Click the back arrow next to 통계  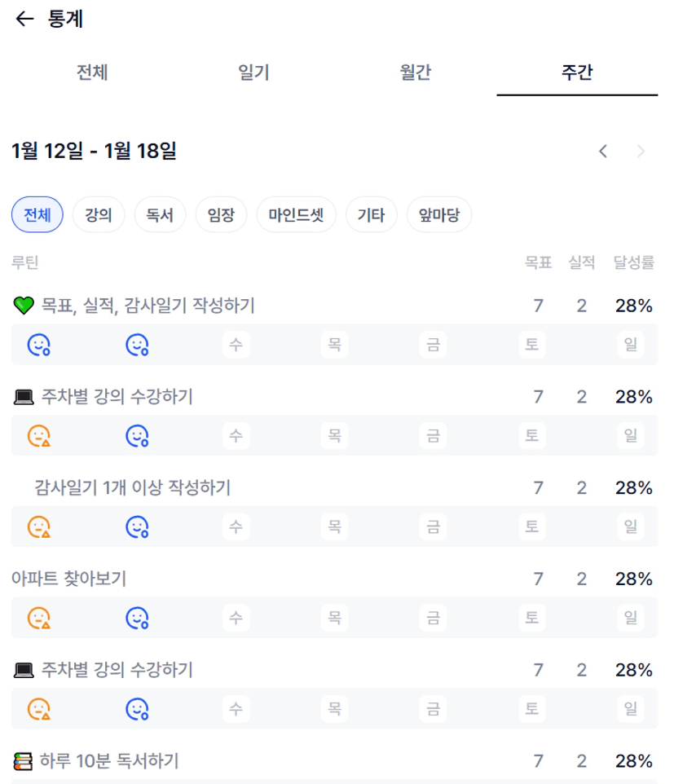tap(24, 20)
